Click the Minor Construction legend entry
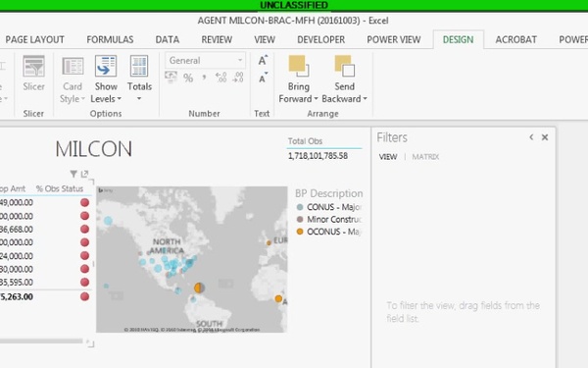The height and width of the screenshot is (368, 588). tap(329, 219)
